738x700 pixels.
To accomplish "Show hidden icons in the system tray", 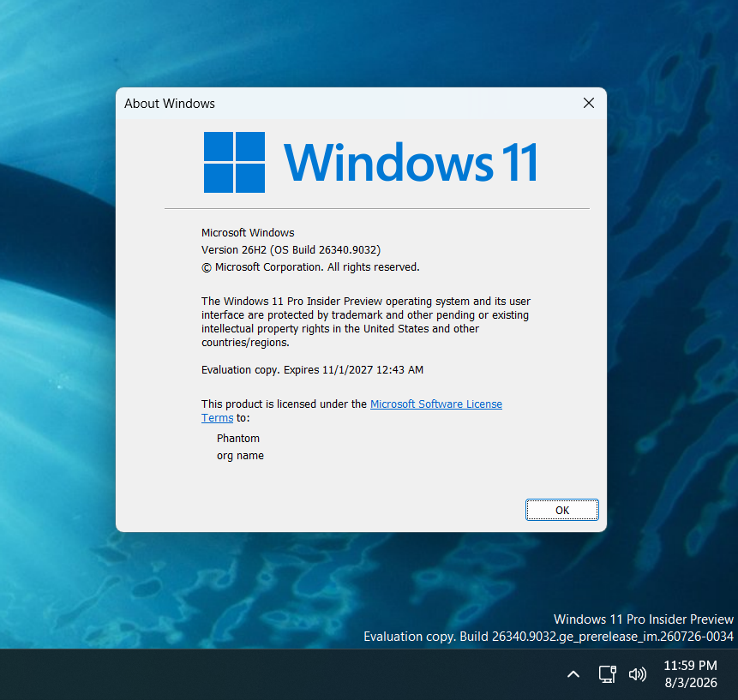I will (573, 674).
